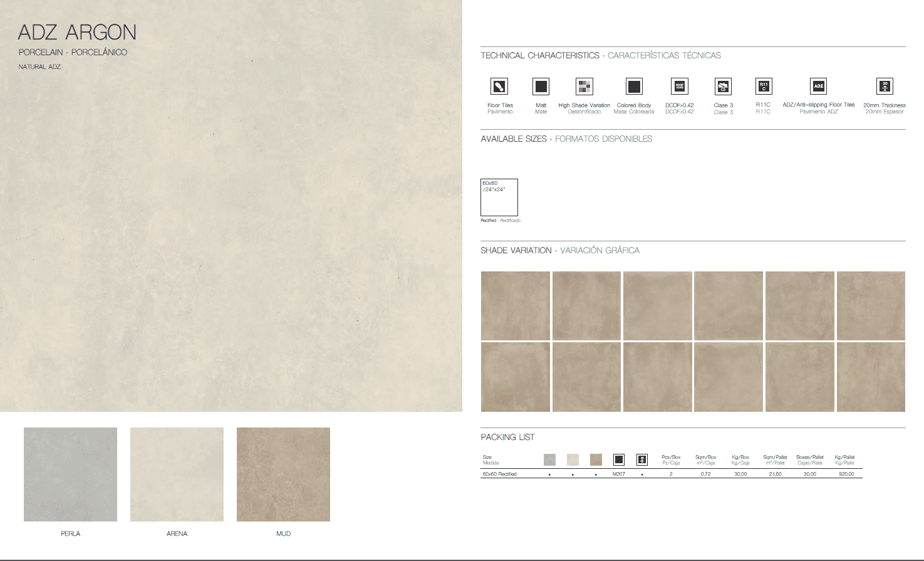Click the thickness icon in packing list header
Image resolution: width=924 pixels, height=561 pixels.
[x=642, y=460]
